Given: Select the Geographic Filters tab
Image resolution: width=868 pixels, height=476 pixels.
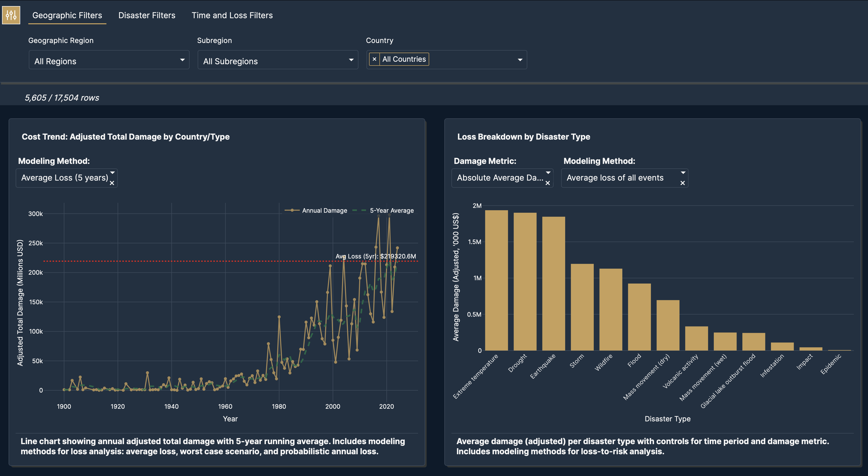Looking at the screenshot, I should 67,15.
